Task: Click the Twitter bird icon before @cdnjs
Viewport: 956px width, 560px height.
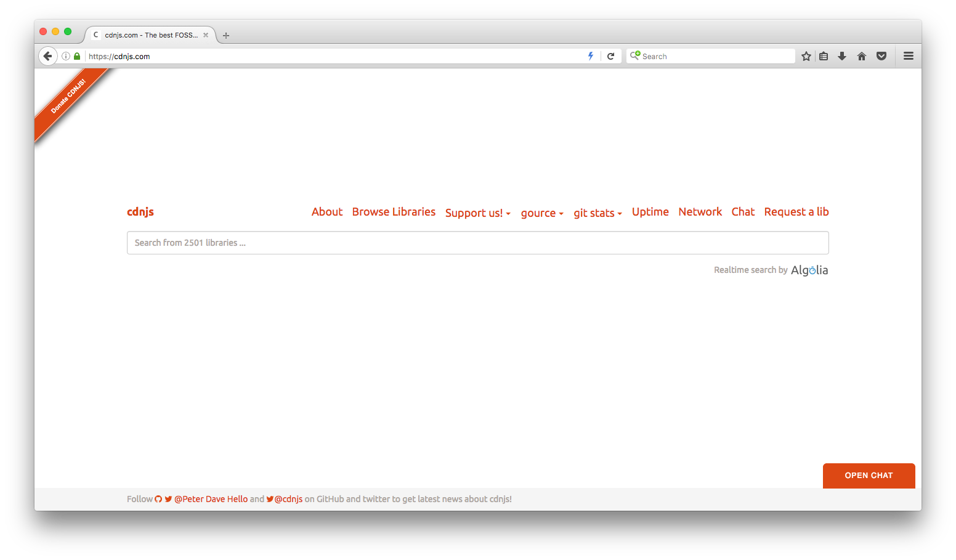Action: tap(270, 499)
